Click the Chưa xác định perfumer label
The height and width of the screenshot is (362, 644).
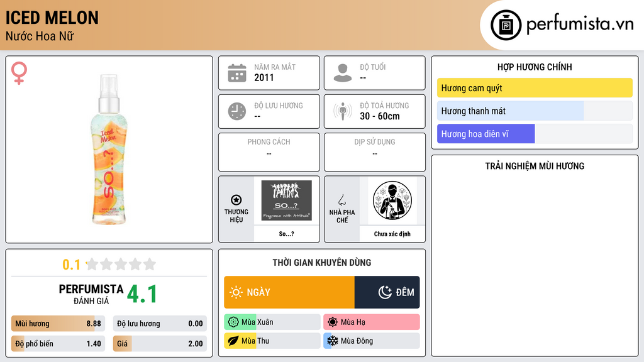(392, 234)
